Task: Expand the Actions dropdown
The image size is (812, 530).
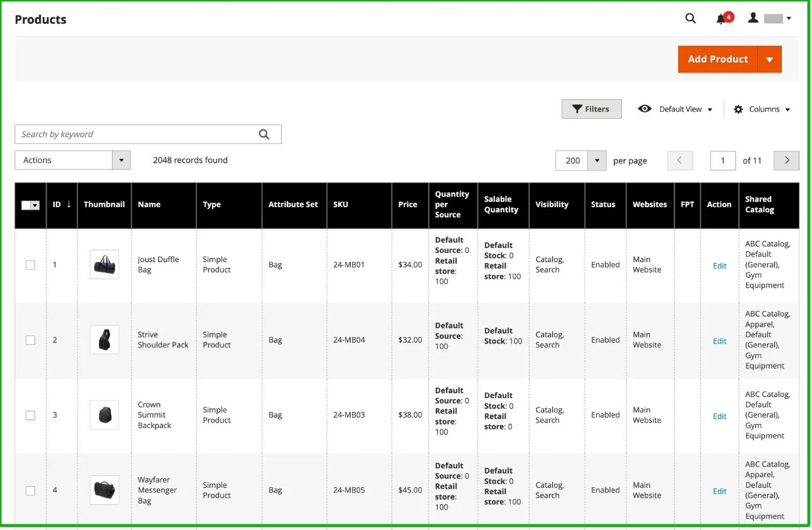Action: [x=122, y=161]
